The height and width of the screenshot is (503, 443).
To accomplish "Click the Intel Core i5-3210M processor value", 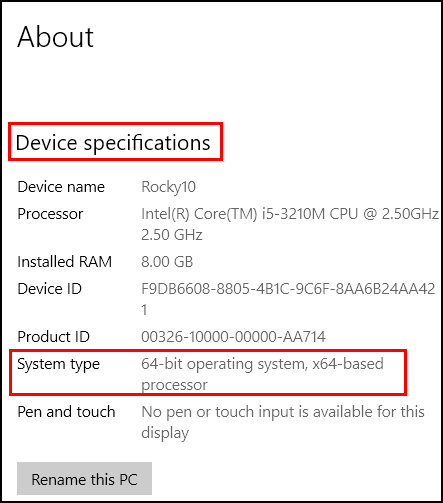I will pyautogui.click(x=290, y=224).
